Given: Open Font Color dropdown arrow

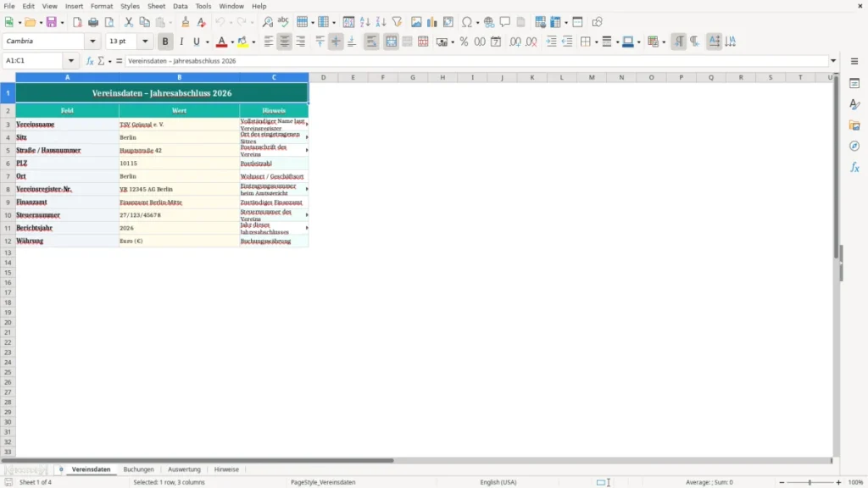Looking at the screenshot, I should click(232, 42).
